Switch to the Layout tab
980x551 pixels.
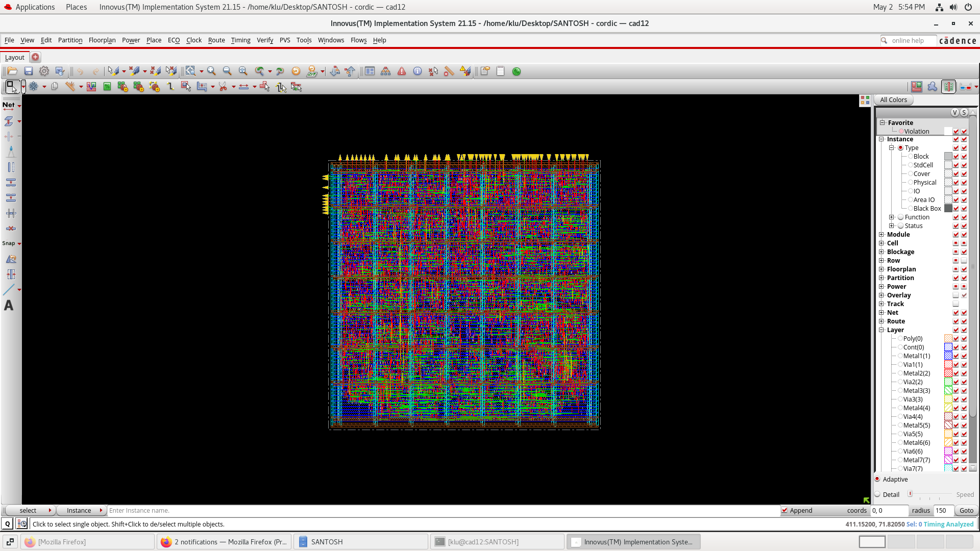(14, 57)
